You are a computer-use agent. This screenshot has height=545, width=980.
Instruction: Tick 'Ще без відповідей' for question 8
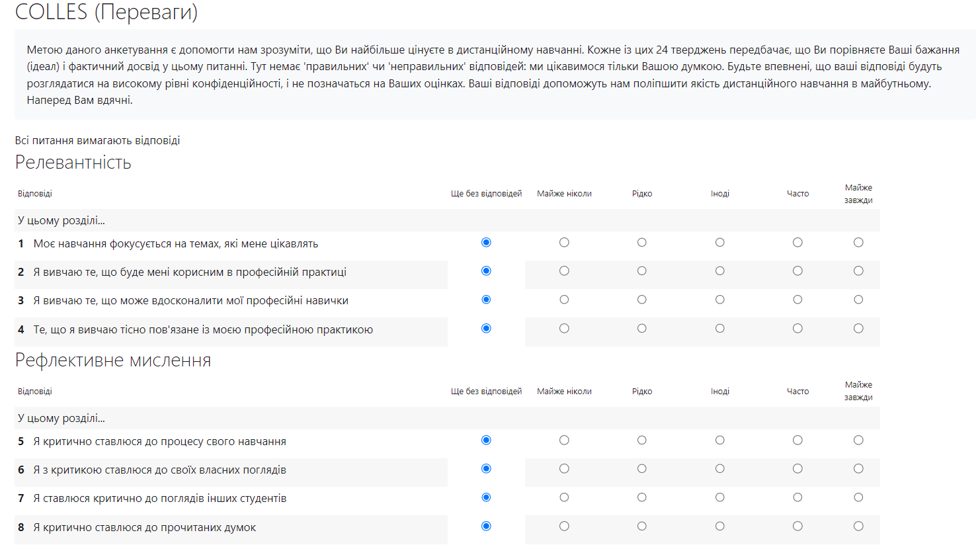486,526
